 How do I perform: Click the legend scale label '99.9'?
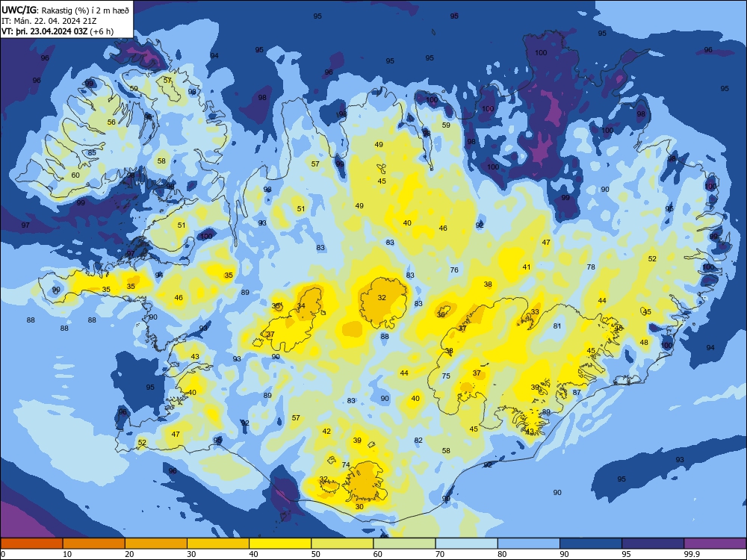(692, 554)
